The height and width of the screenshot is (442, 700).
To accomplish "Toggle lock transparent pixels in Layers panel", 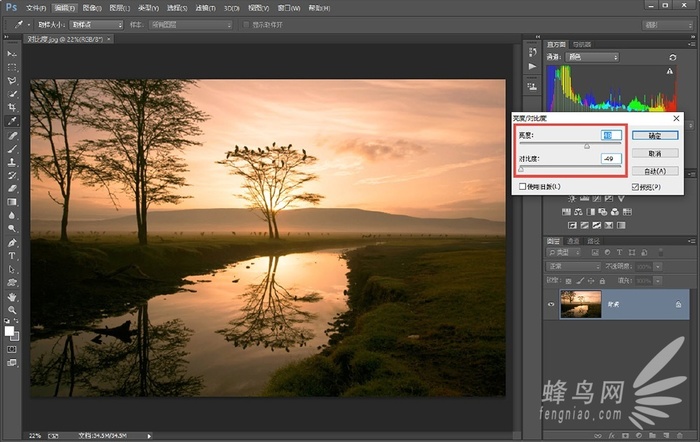I will tap(568, 281).
